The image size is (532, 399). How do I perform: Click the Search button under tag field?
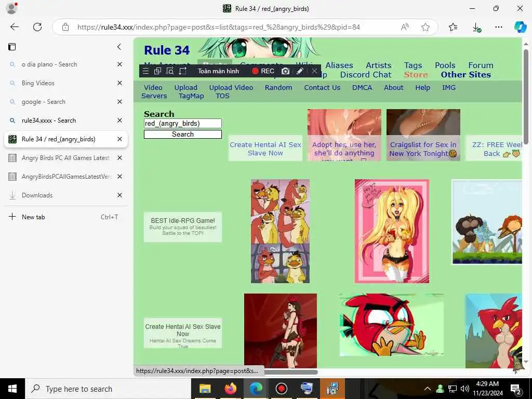182,135
